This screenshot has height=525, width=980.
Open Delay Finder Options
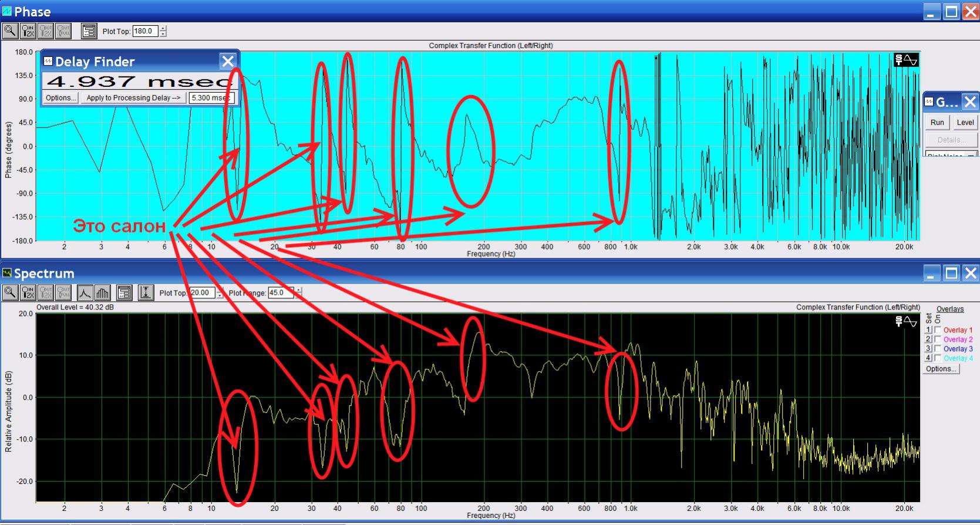(x=60, y=98)
